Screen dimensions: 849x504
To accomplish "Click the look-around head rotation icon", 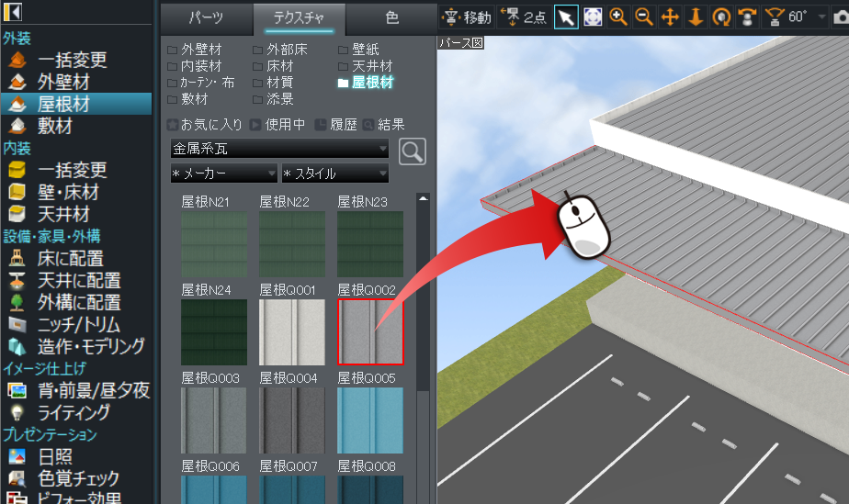I will click(x=747, y=17).
